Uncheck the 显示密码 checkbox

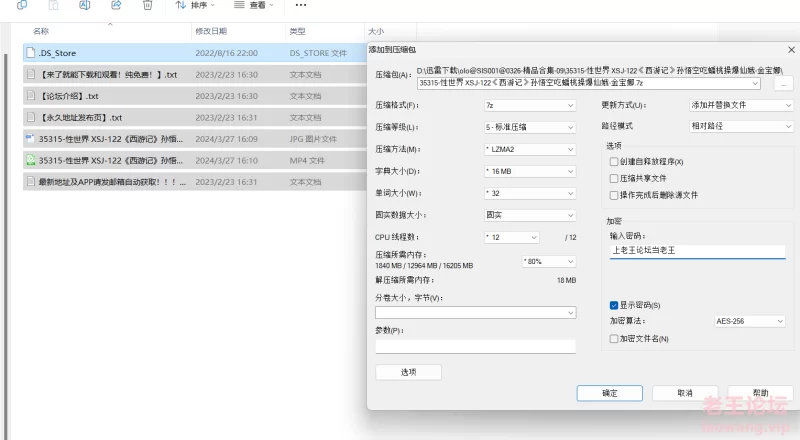(x=614, y=305)
